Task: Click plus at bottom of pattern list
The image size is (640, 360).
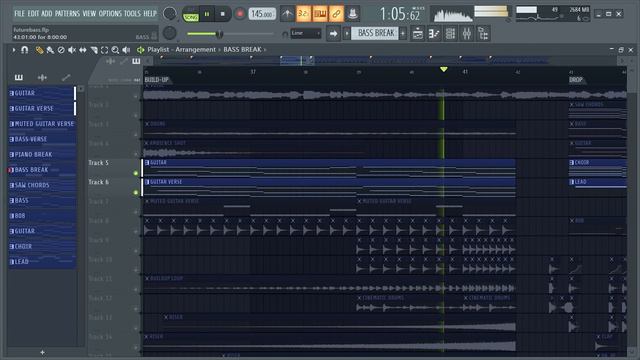Action: point(42,352)
